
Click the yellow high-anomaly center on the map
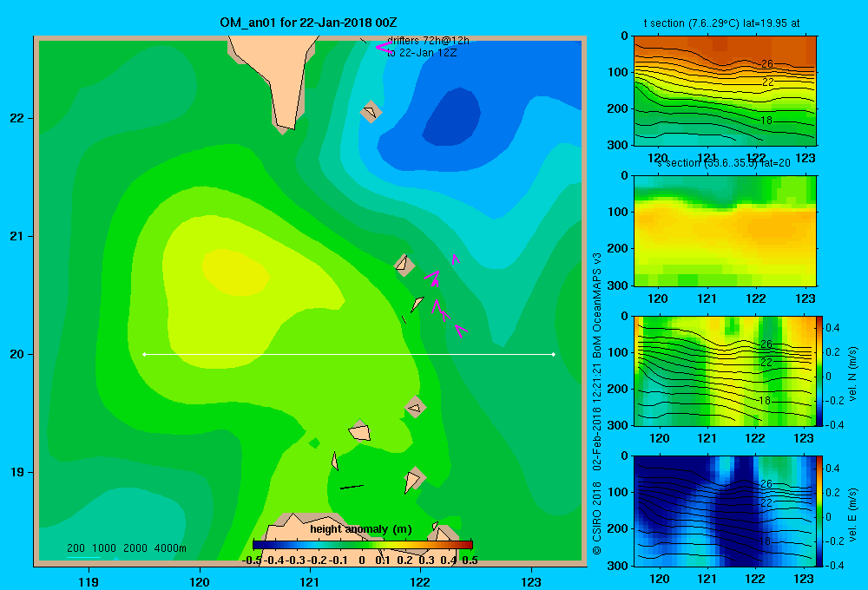coord(235,272)
